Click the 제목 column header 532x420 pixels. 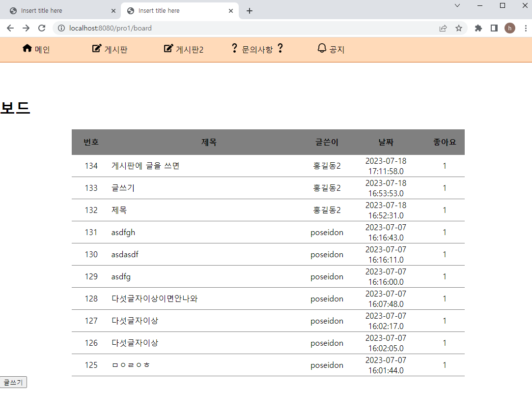(209, 142)
